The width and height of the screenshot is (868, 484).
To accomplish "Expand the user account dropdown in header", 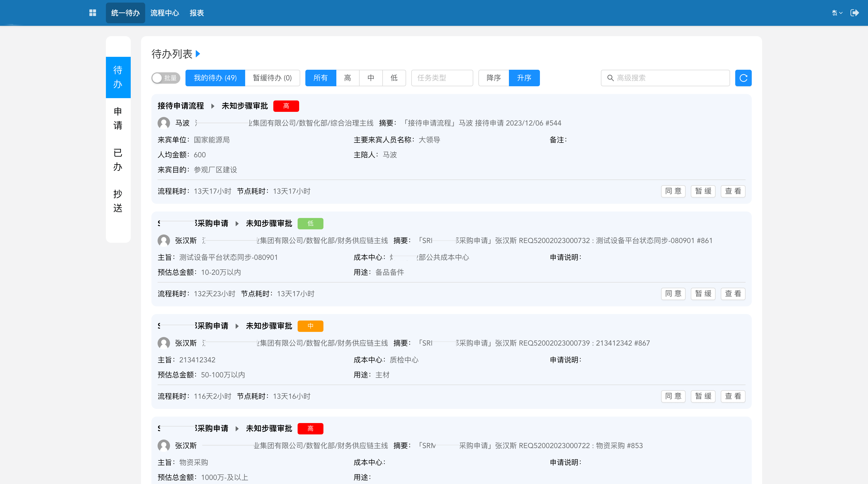I will pyautogui.click(x=837, y=13).
